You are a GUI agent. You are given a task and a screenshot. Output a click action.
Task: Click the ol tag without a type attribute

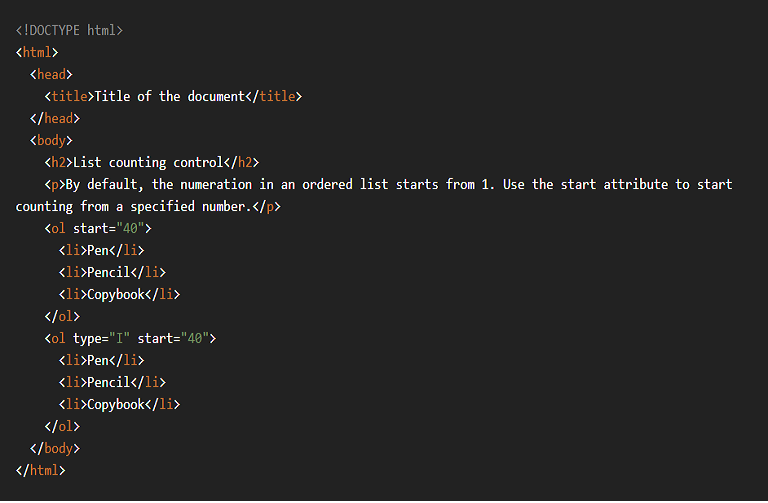(x=98, y=228)
